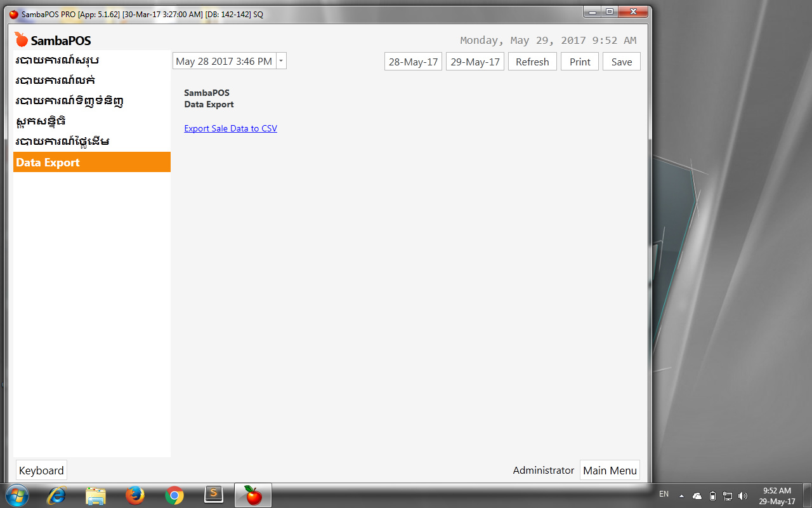Select the 28-May-17 date button

pyautogui.click(x=413, y=61)
